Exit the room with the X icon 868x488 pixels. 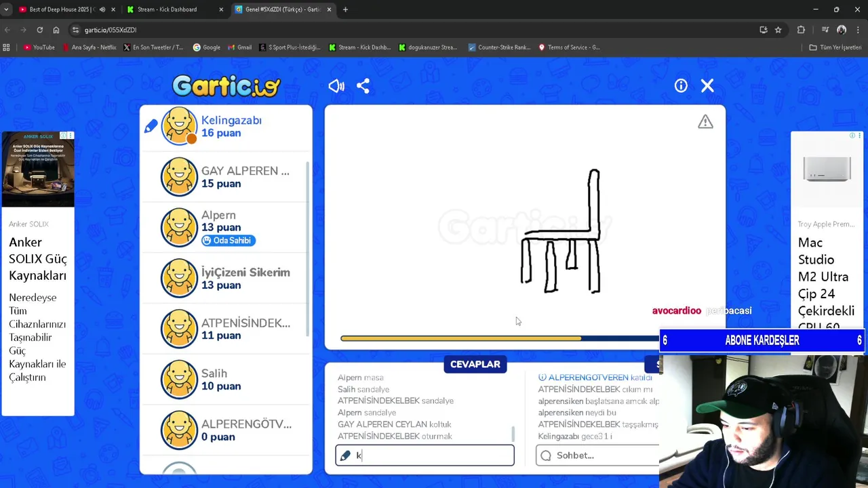(x=707, y=85)
